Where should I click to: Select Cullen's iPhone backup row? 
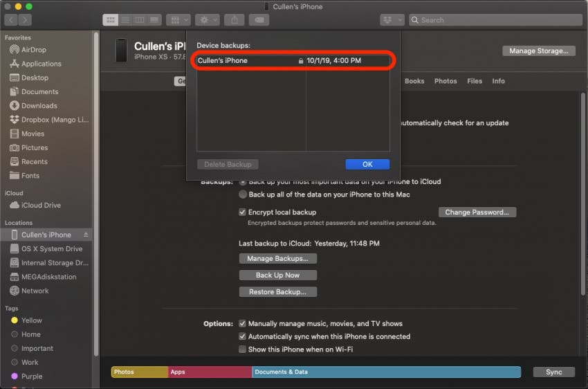(293, 60)
